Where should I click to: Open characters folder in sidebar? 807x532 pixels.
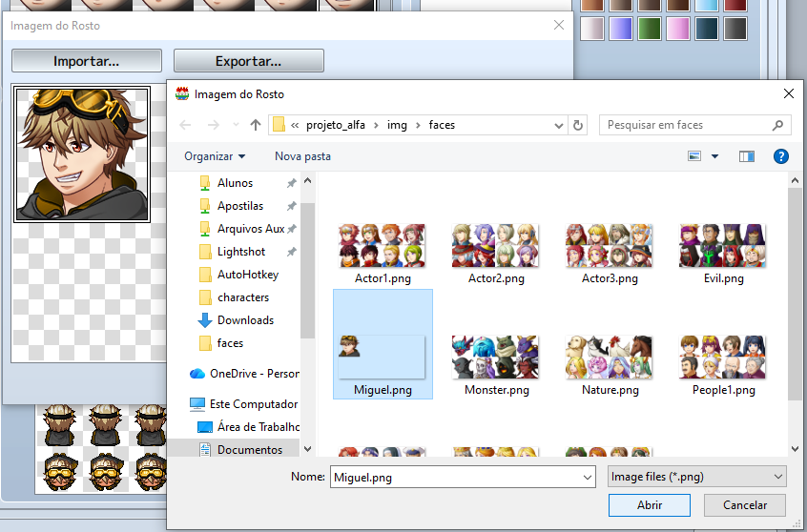click(243, 297)
